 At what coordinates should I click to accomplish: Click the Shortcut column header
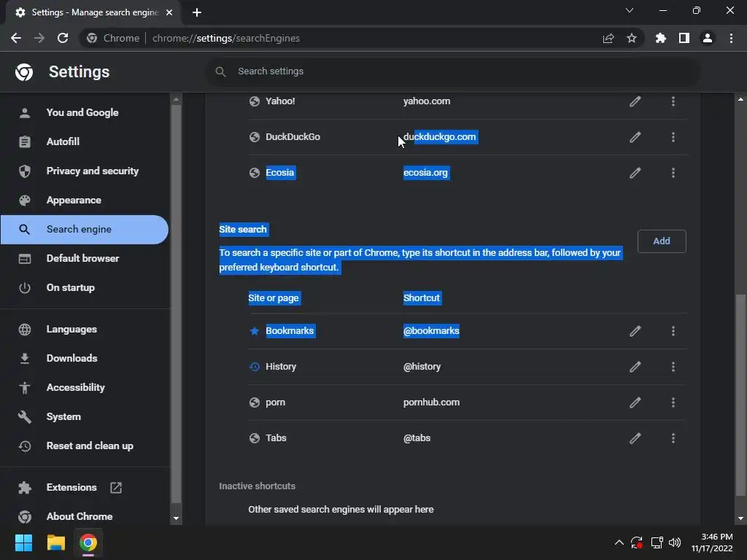pos(422,298)
